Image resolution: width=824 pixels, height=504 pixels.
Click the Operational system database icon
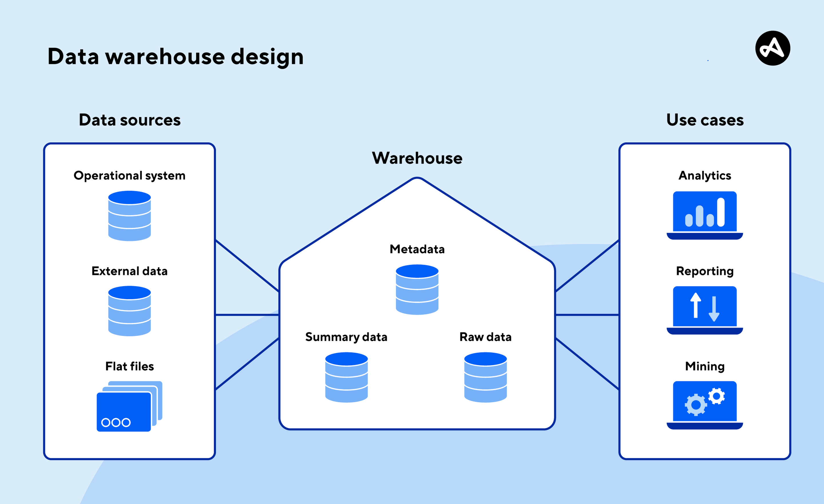point(129,216)
